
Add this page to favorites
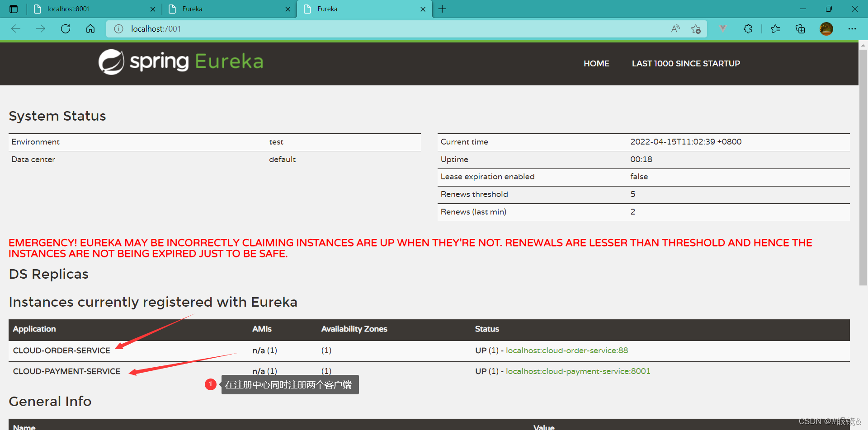point(696,29)
